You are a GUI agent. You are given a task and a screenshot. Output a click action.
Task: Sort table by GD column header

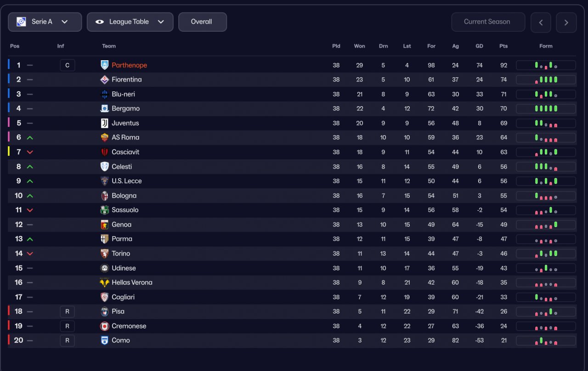coord(479,46)
